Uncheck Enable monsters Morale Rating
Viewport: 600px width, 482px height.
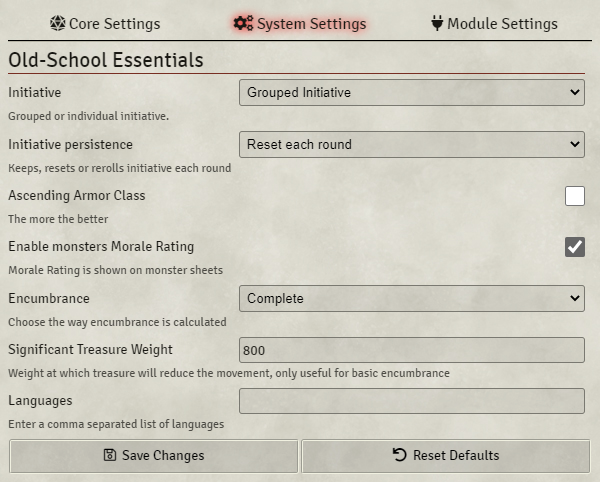pyautogui.click(x=575, y=247)
